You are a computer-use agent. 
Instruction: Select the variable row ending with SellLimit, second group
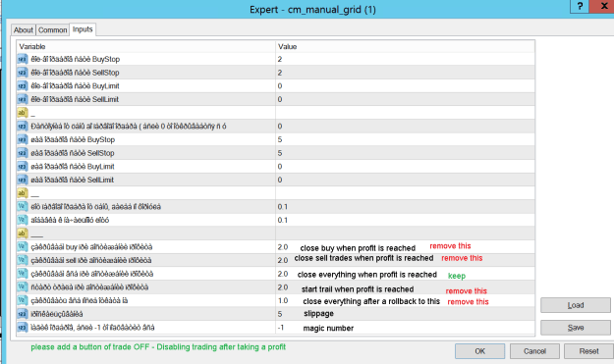pyautogui.click(x=73, y=180)
